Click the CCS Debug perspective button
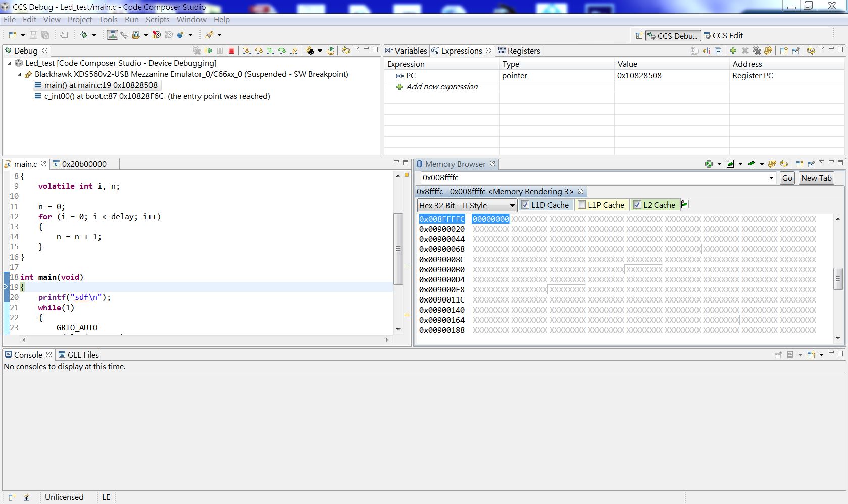 tap(673, 36)
